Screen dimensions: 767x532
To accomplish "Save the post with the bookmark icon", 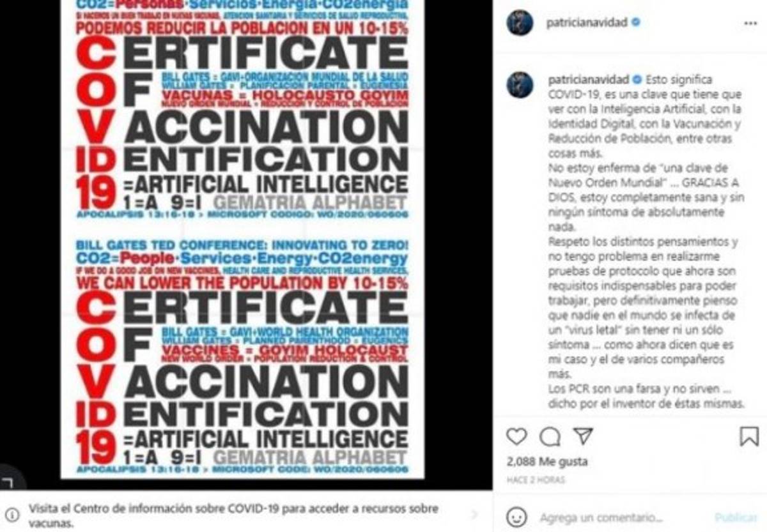I will [x=749, y=436].
